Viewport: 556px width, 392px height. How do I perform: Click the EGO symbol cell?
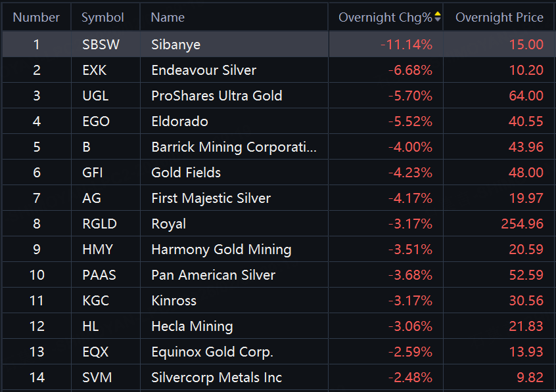(x=96, y=121)
